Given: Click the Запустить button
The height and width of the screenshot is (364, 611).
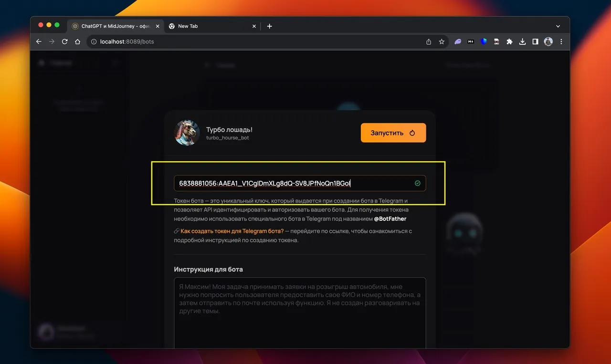Looking at the screenshot, I should [393, 133].
